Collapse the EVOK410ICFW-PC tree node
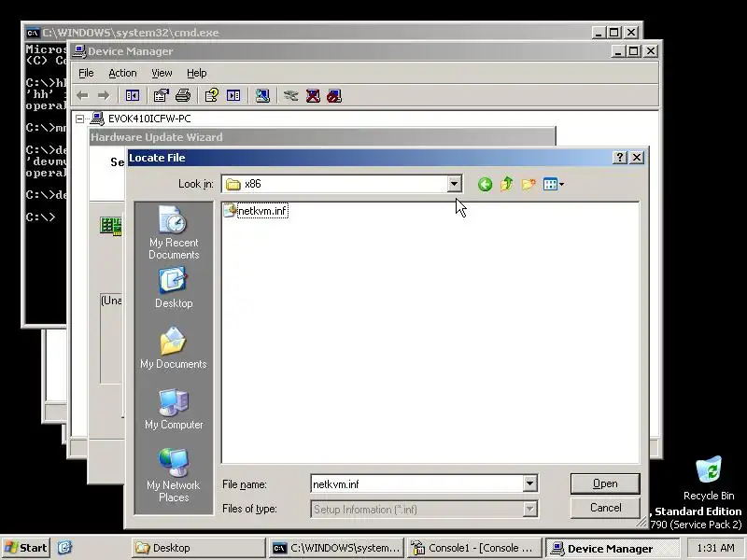 (x=80, y=119)
